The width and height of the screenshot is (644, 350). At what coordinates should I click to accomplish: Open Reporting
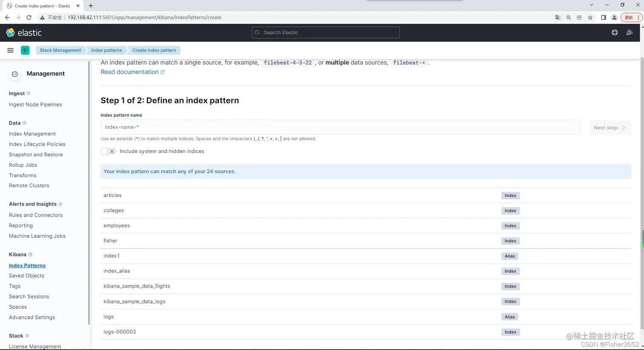point(21,226)
